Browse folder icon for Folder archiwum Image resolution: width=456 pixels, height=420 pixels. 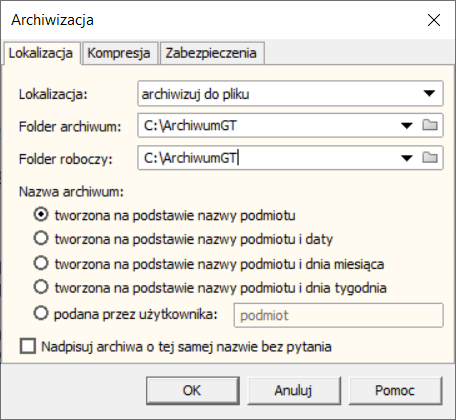(x=430, y=125)
